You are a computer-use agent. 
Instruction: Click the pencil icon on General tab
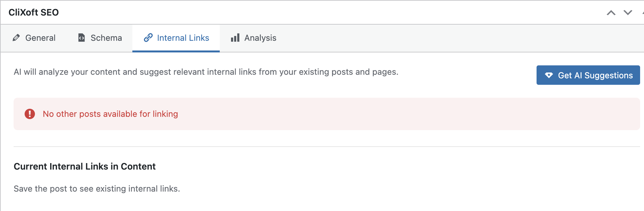click(x=16, y=38)
